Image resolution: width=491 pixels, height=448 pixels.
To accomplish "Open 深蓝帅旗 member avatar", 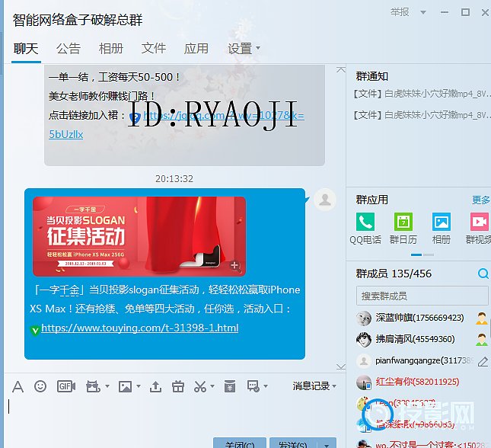I will [364, 318].
